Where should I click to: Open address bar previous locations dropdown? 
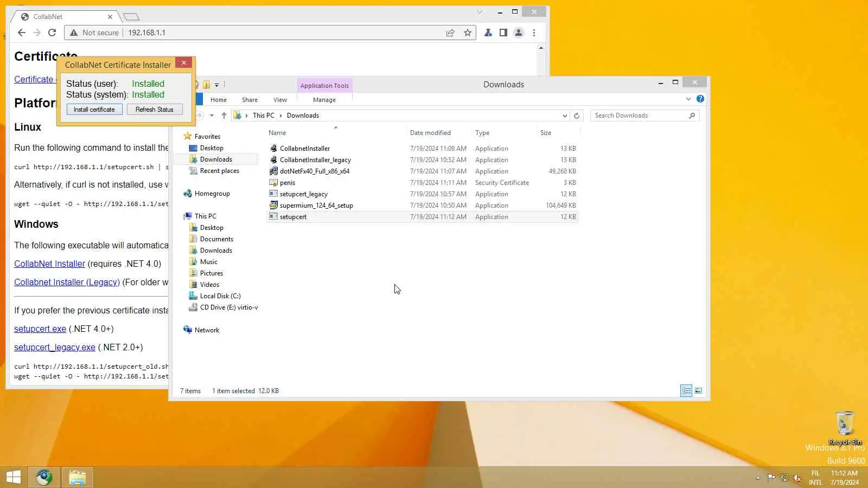coord(565,115)
